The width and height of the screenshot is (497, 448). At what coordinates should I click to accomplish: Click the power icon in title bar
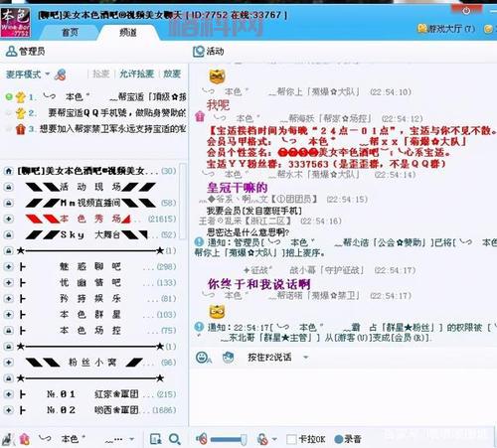coord(466,11)
